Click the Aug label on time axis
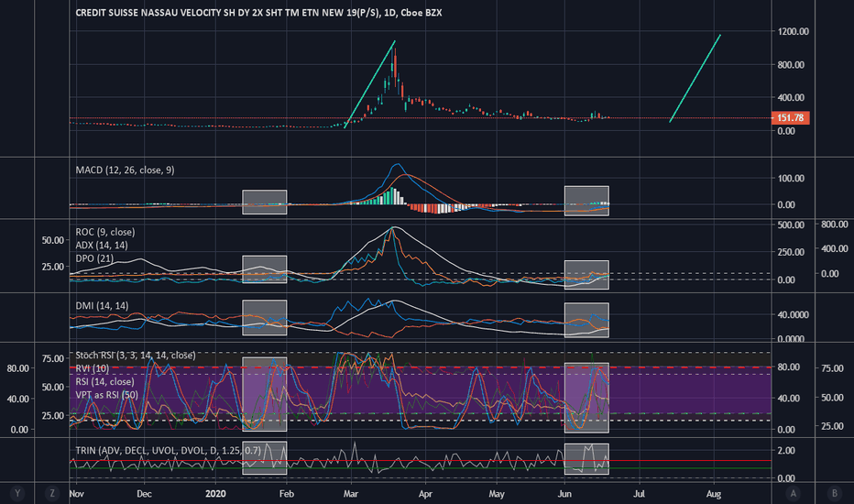 (714, 494)
